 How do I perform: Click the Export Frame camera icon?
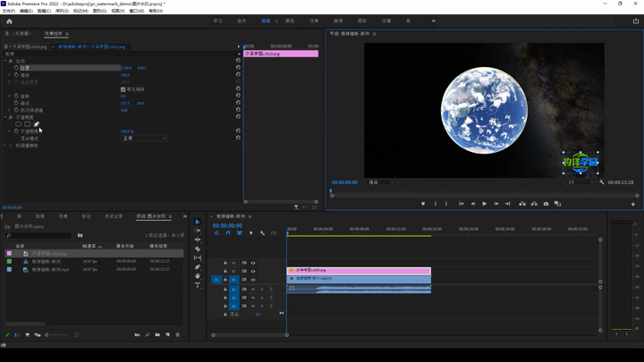pos(546,204)
